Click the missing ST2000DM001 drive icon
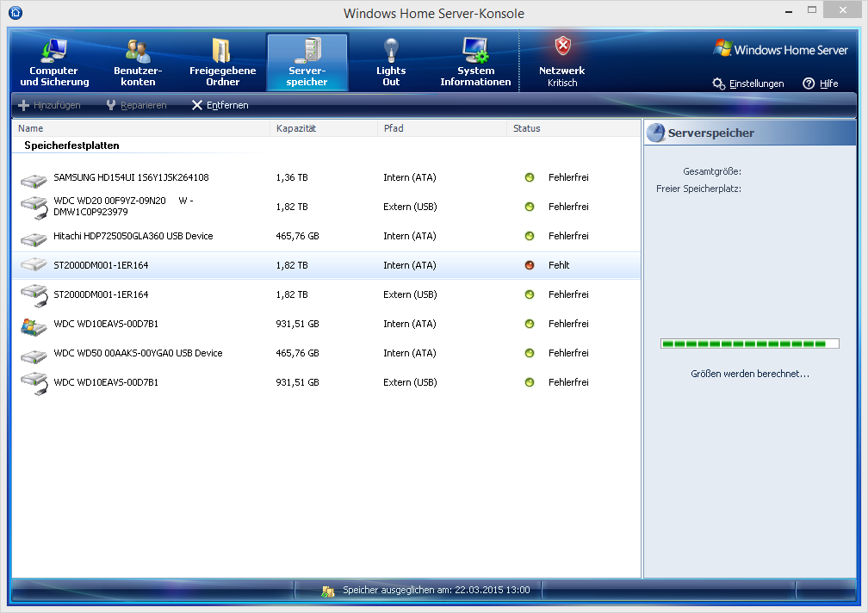868x613 pixels. (x=34, y=264)
